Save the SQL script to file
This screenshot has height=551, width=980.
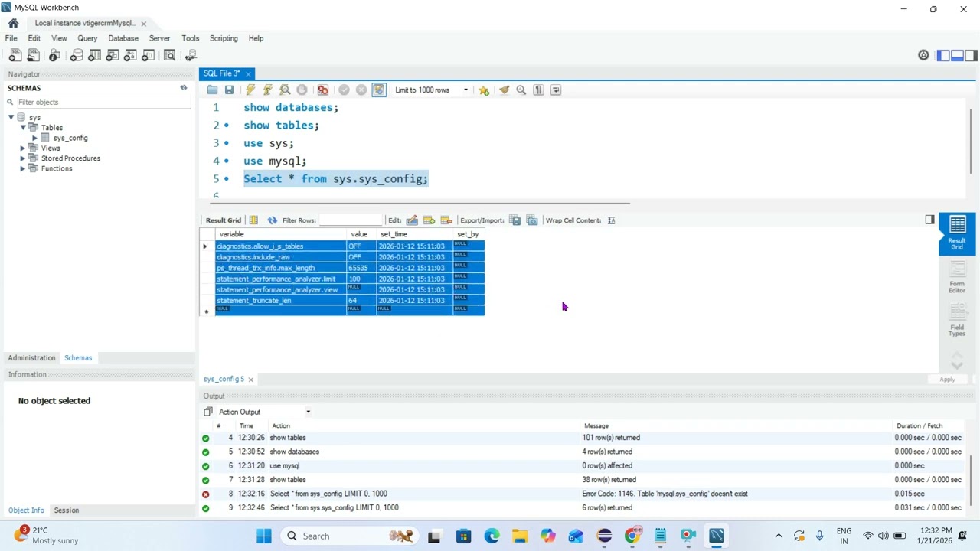229,90
